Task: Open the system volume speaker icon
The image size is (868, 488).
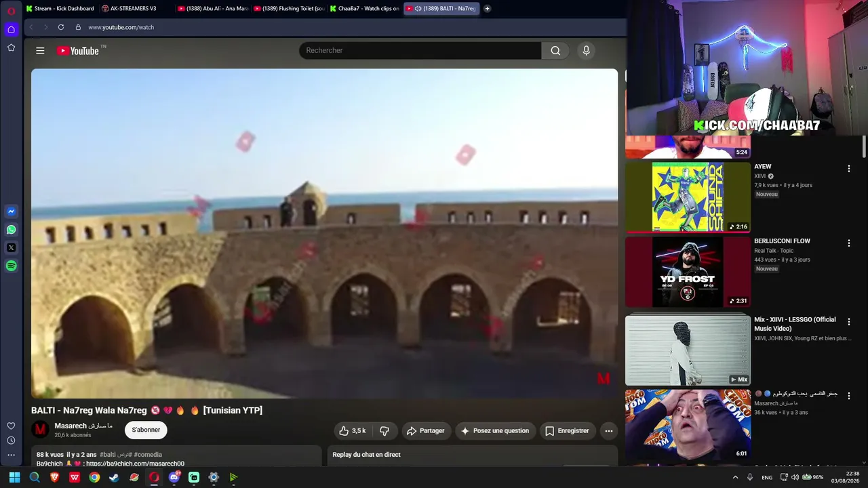Action: (x=795, y=477)
